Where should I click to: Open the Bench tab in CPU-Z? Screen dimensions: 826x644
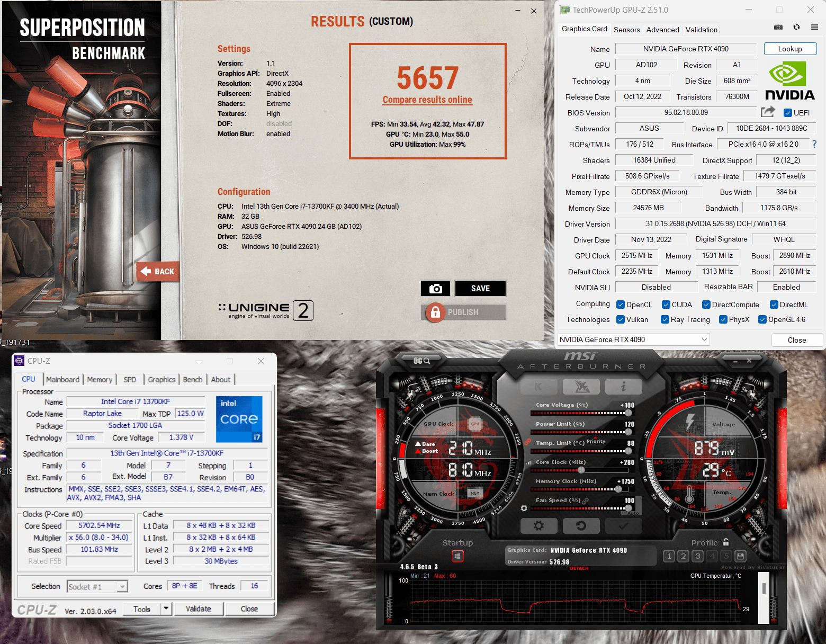click(193, 379)
